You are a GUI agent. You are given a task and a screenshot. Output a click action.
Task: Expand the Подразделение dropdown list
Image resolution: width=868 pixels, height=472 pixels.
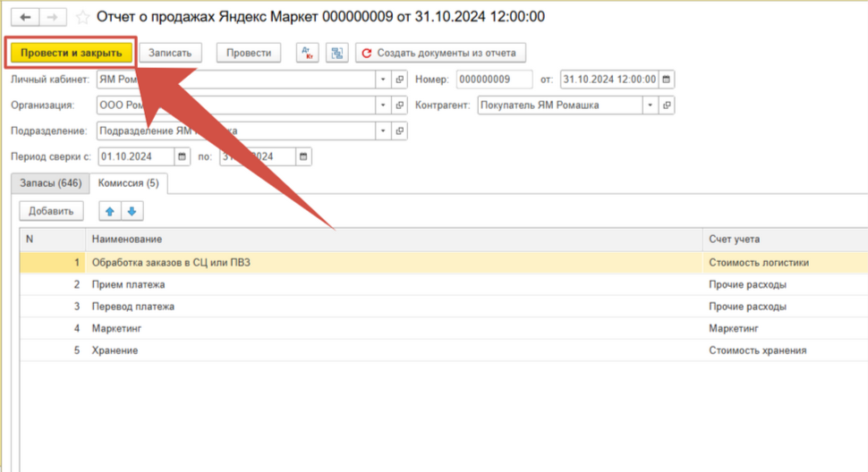pyautogui.click(x=384, y=131)
